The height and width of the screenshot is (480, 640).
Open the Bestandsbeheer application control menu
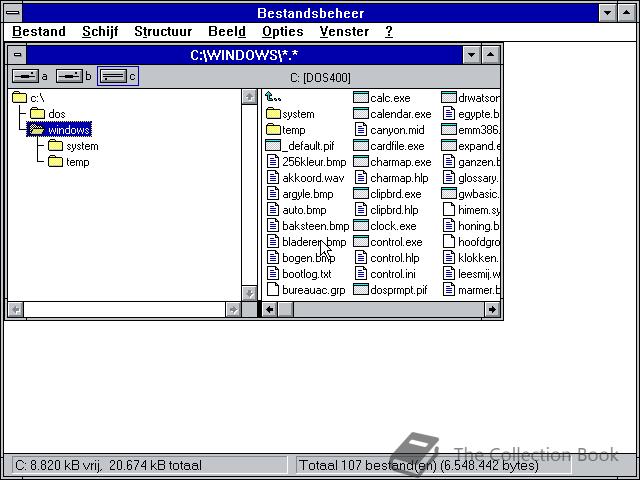point(13,13)
